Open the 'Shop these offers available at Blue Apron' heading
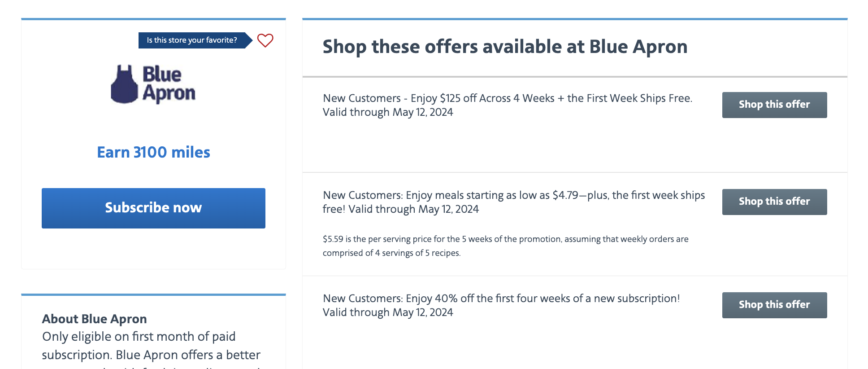The width and height of the screenshot is (868, 369). [x=505, y=46]
